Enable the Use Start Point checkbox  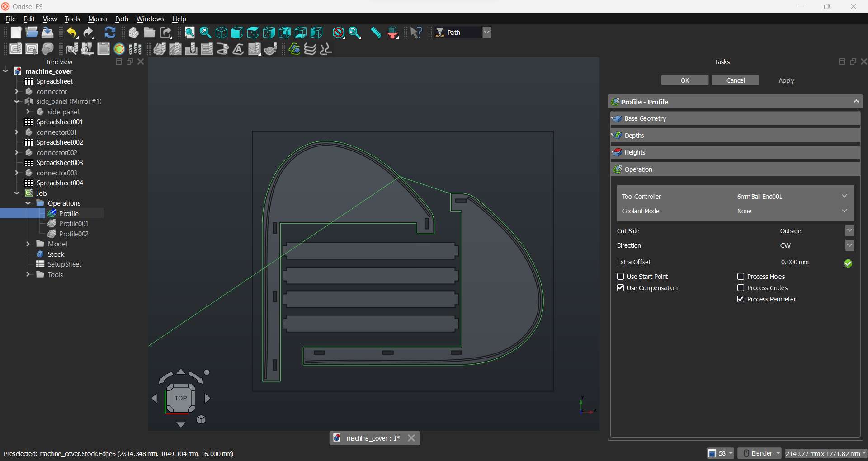click(x=621, y=277)
